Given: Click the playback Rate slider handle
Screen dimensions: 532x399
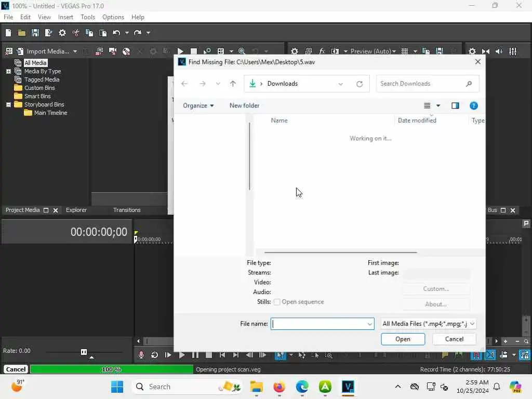Looking at the screenshot, I should [x=84, y=352].
